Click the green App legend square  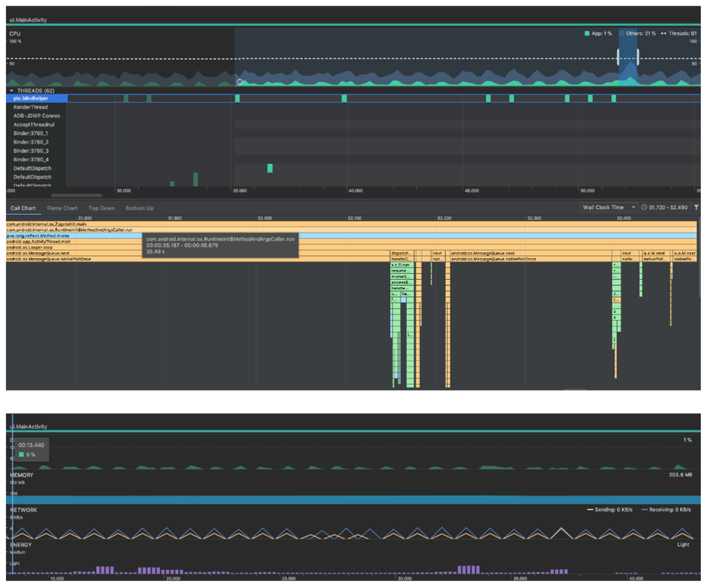pyautogui.click(x=587, y=33)
